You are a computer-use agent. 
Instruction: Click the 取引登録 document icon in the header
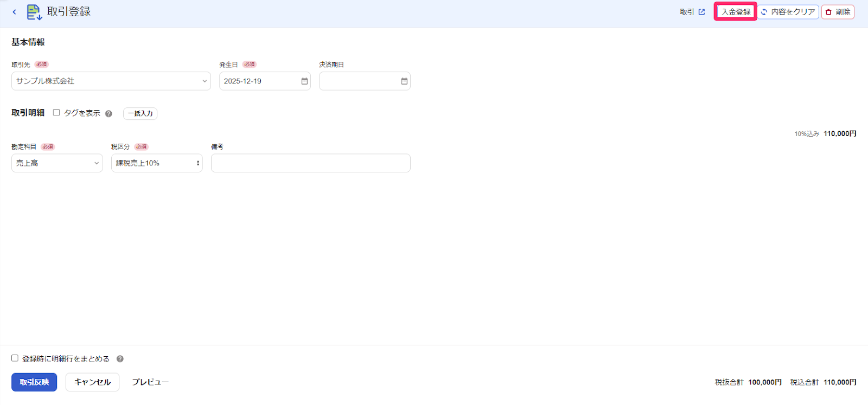[34, 12]
